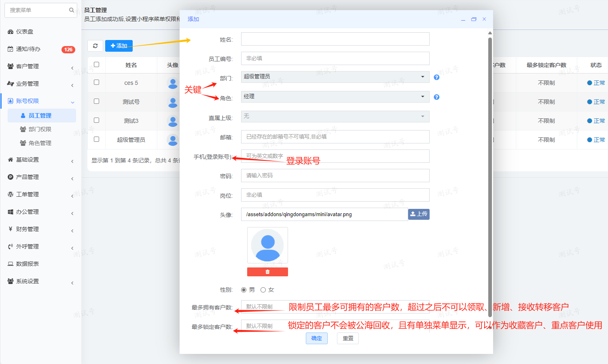Toggle the select-all checkbox in table header

click(x=96, y=65)
